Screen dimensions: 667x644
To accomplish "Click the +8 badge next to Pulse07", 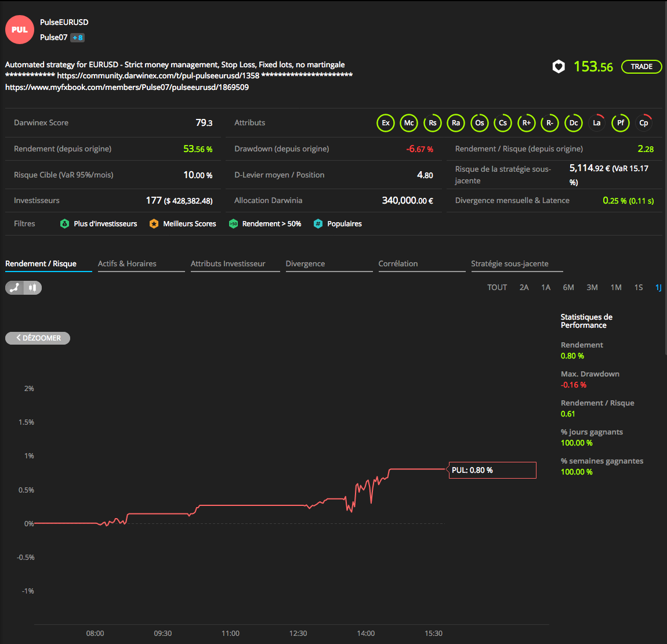I will 77,38.
